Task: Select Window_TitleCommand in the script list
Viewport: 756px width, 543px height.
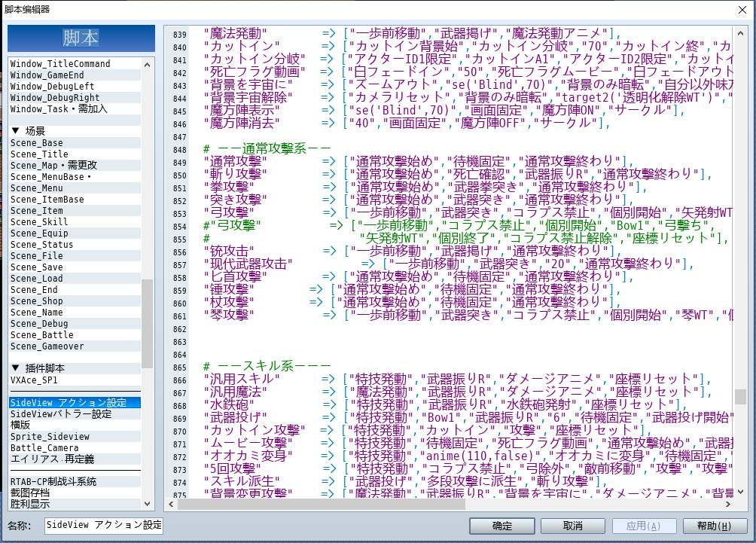Action: coord(75,64)
